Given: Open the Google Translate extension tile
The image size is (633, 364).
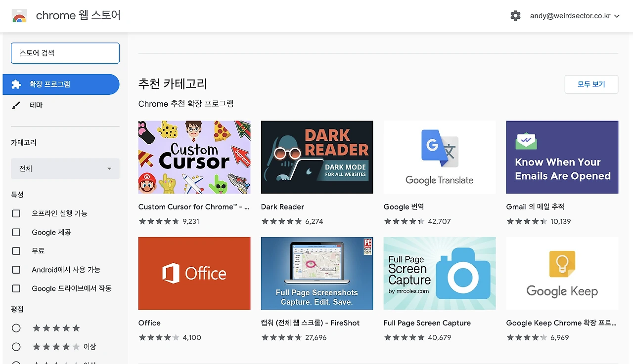Looking at the screenshot, I should pos(440,157).
